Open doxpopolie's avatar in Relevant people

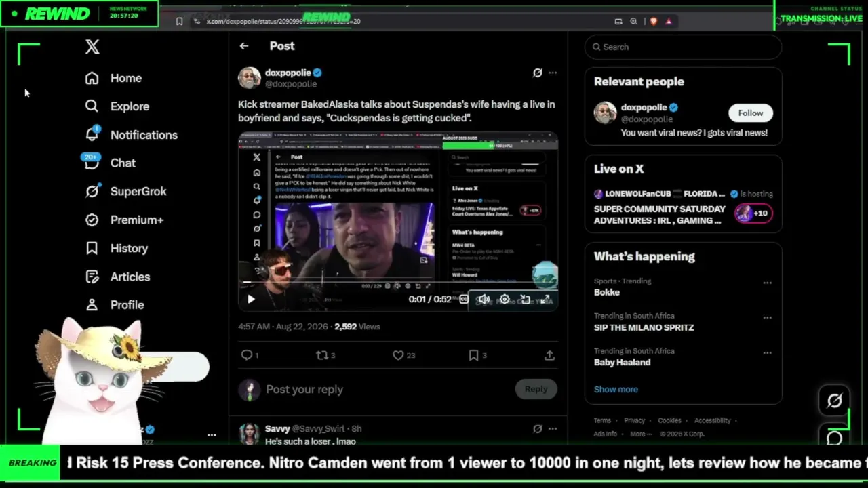605,113
